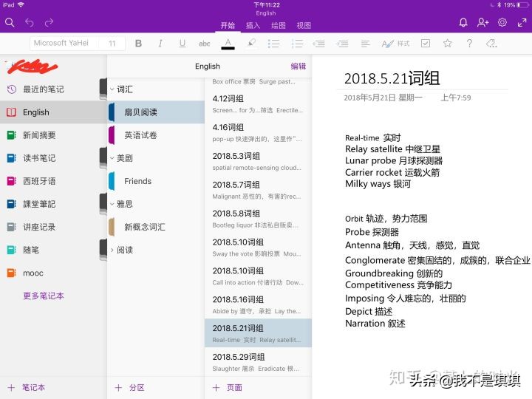Image resolution: width=532 pixels, height=399 pixels.
Task: Open the 課堂筆記 notebook
Action: click(x=53, y=204)
